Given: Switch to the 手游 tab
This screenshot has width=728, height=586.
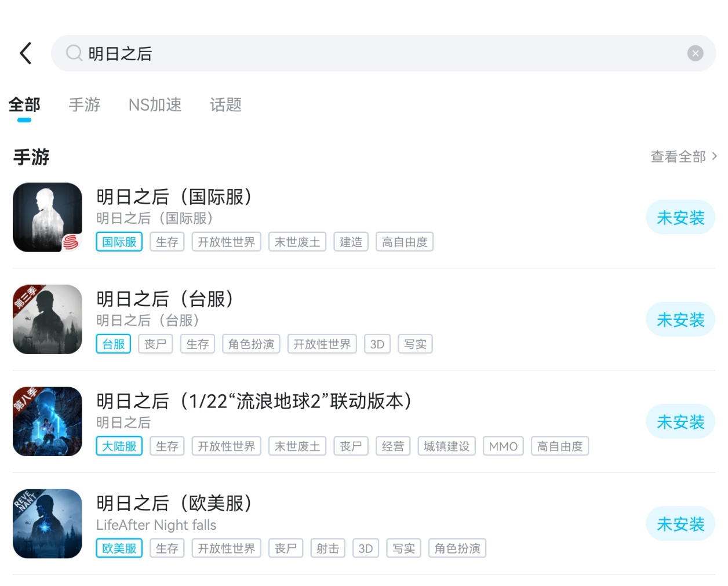Looking at the screenshot, I should (85, 105).
